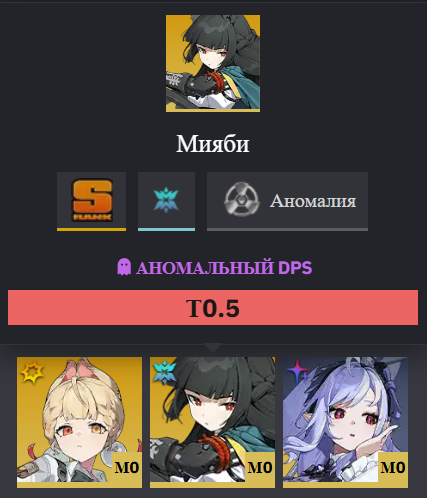Click the gray Anomaly specialty icon
Viewport: 427px width, 498px height.
(x=241, y=199)
